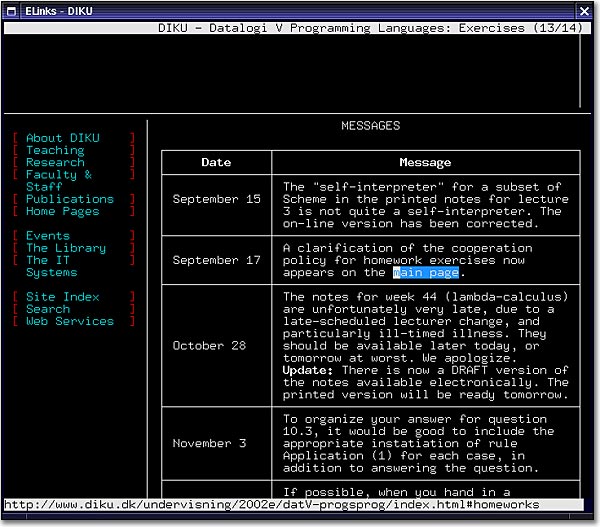Viewport: 600px width, 527px height.
Task: Follow the Events link
Action: pos(48,236)
